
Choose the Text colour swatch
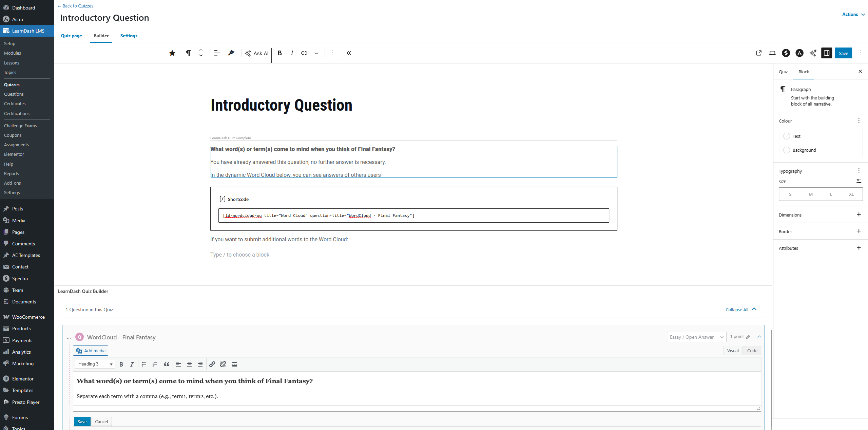[821, 136]
